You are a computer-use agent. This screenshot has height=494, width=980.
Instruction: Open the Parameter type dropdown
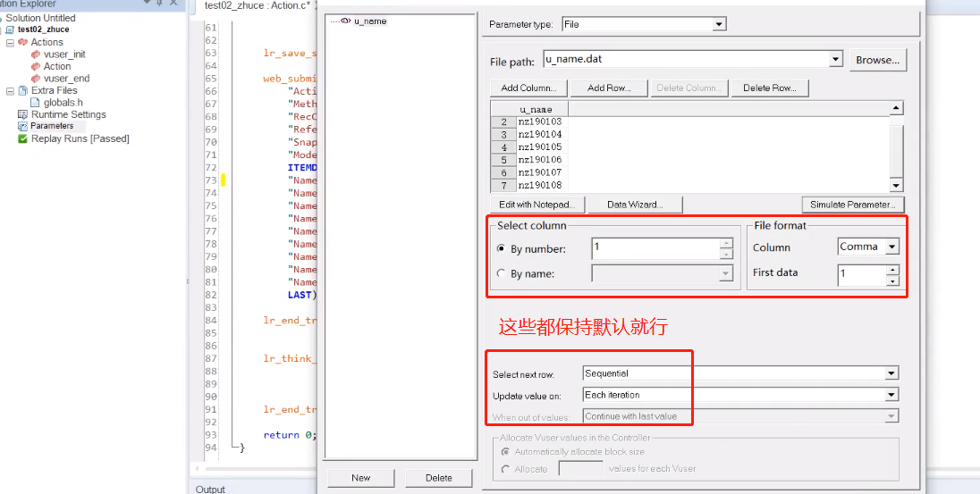pos(720,24)
